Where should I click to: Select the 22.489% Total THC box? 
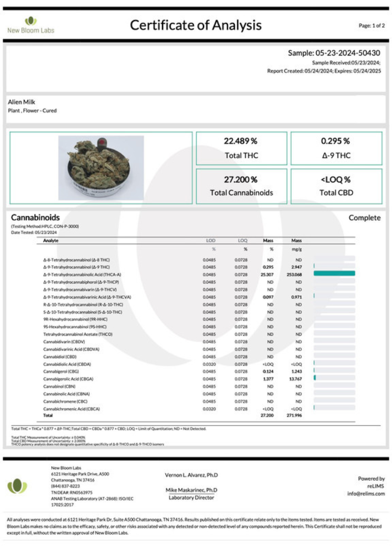(241, 148)
